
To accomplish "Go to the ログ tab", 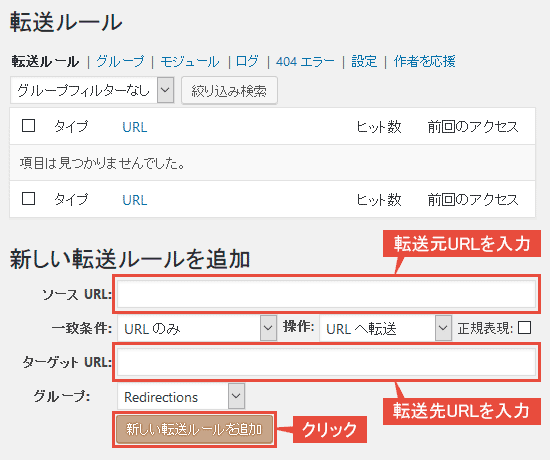I will point(247,61).
